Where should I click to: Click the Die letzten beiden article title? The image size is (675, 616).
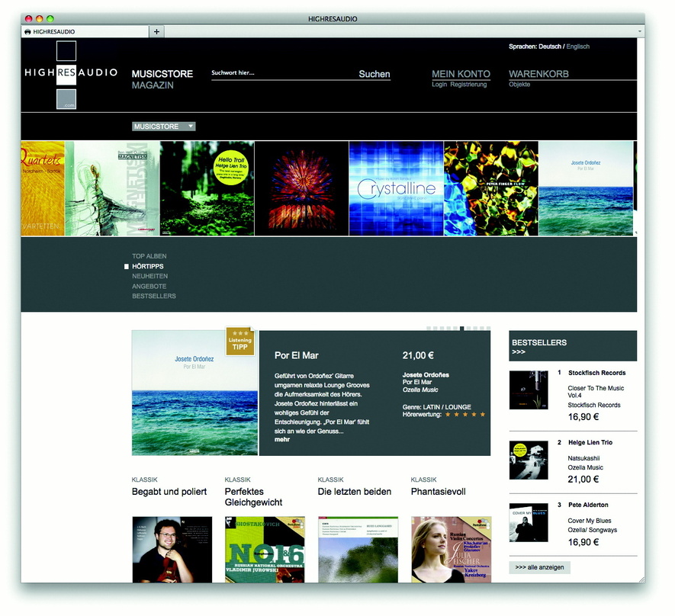click(x=355, y=492)
